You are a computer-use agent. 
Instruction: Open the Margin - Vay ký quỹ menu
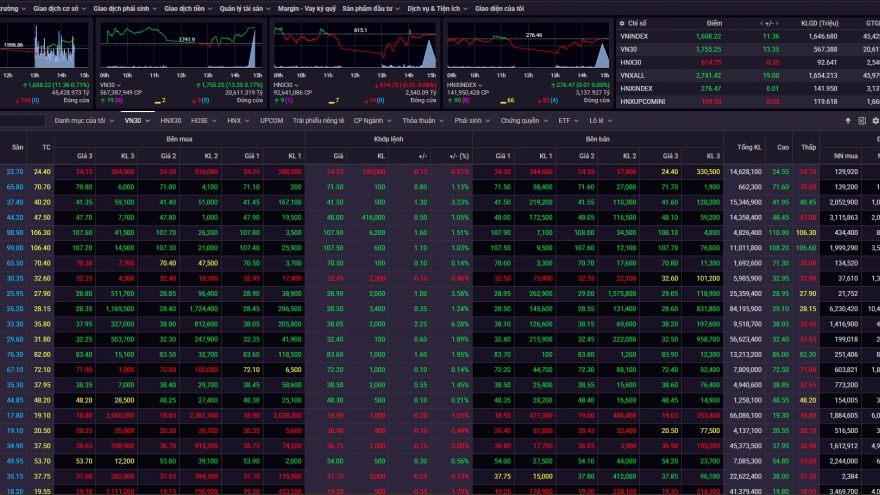[305, 8]
